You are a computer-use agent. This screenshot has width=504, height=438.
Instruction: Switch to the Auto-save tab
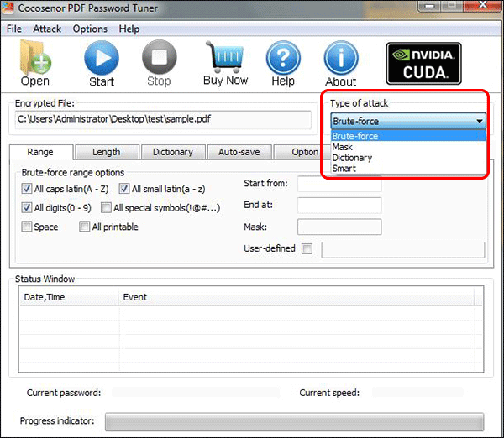click(x=239, y=152)
